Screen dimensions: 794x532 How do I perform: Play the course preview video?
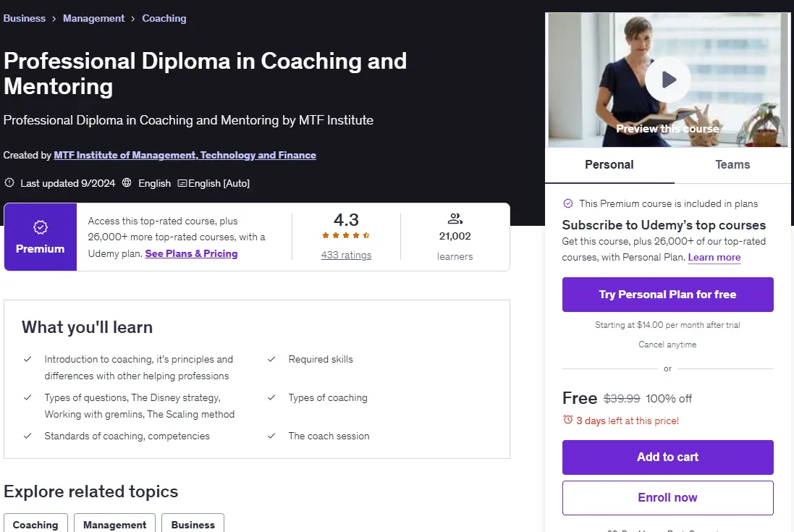coord(667,80)
